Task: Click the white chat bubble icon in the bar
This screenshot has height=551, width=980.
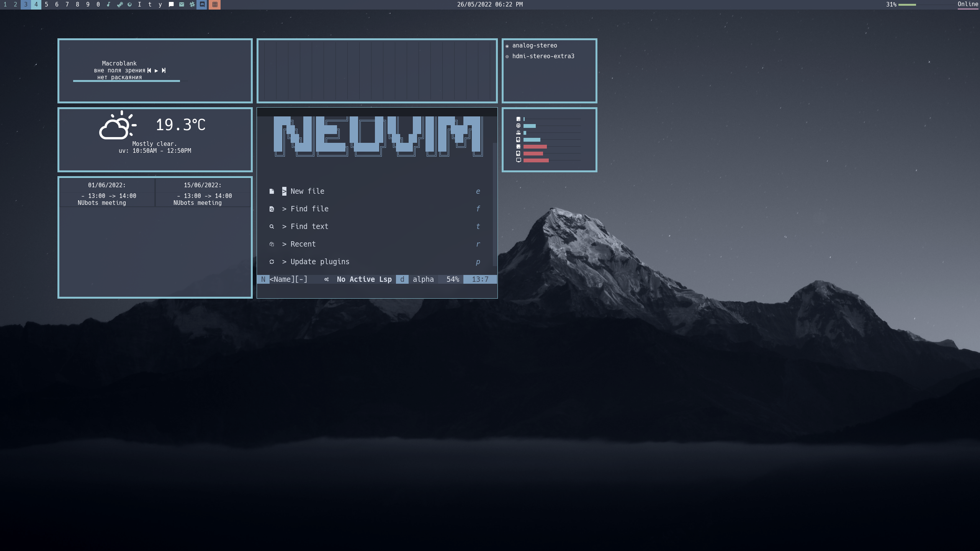Action: click(x=171, y=5)
